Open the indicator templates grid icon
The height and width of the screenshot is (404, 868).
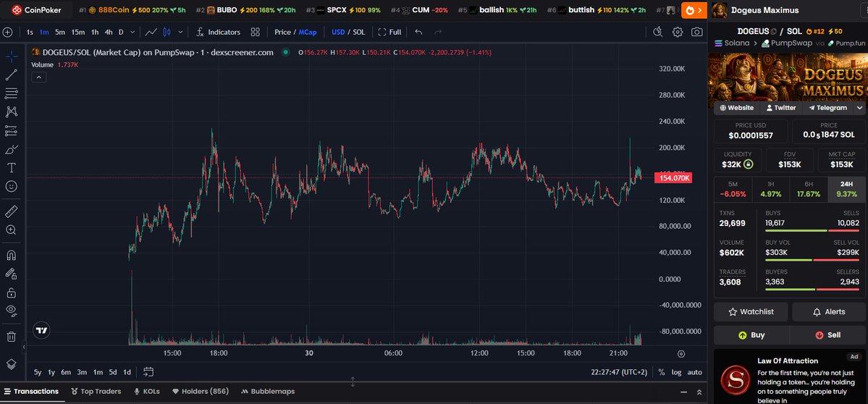point(256,32)
